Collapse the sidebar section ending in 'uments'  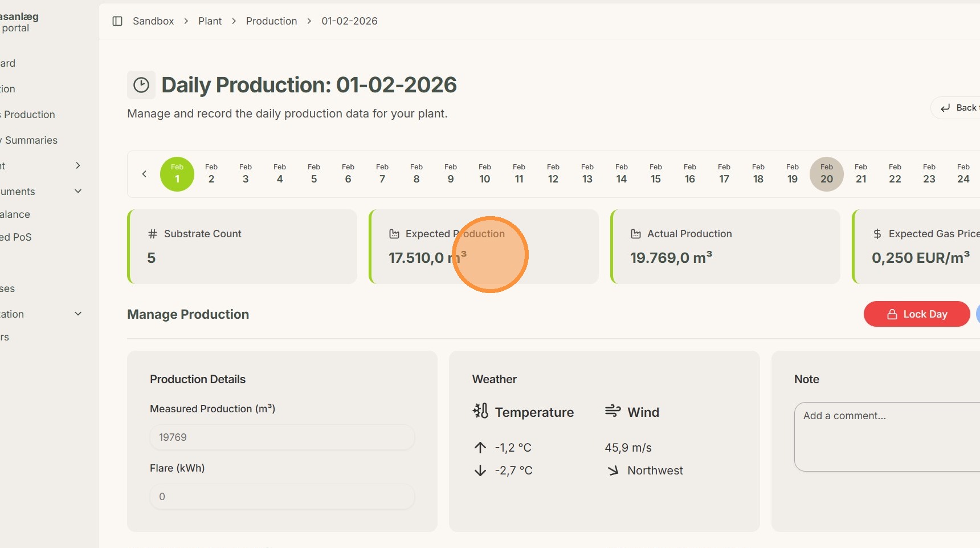tap(78, 192)
